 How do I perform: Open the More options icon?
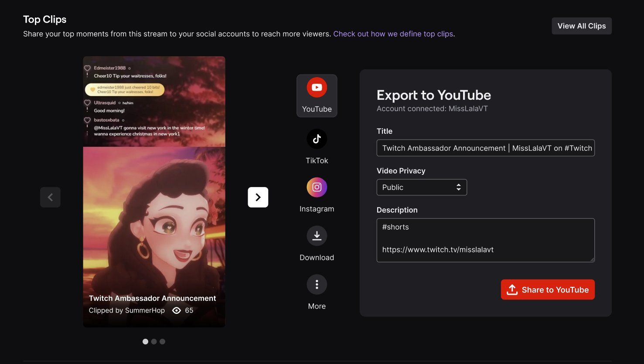coord(317,285)
